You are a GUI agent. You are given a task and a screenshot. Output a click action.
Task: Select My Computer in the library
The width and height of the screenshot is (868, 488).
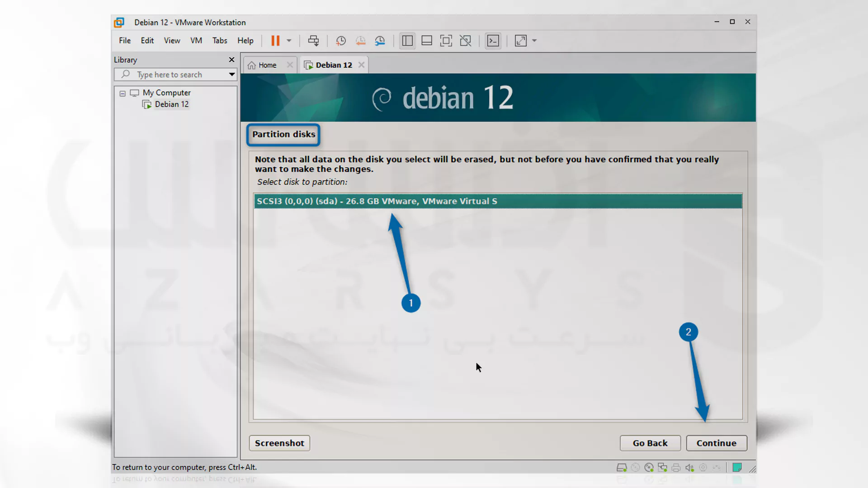pyautogui.click(x=166, y=93)
